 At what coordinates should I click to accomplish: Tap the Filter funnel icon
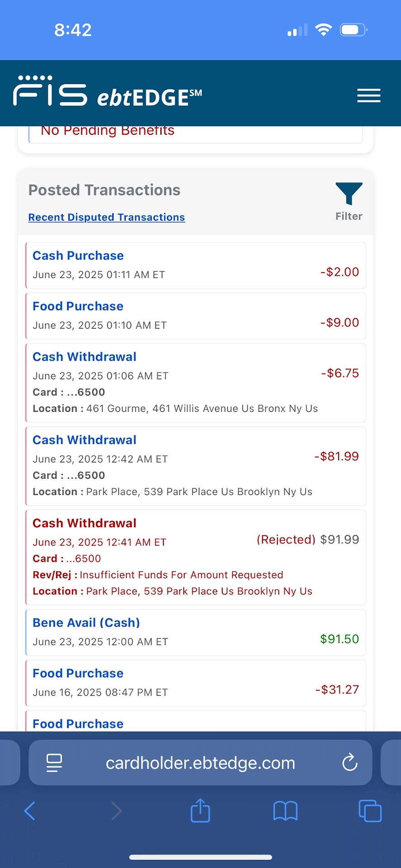coord(348,194)
